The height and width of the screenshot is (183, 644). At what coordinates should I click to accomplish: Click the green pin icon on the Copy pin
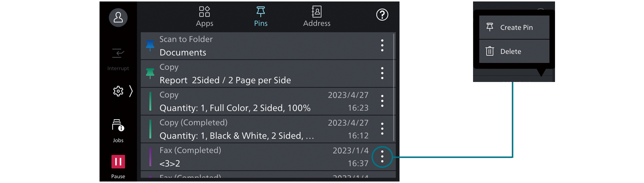(x=150, y=73)
